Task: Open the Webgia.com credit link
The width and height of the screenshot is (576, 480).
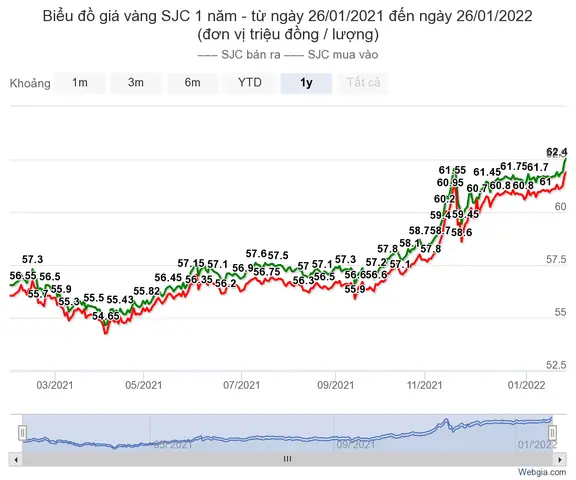Action: point(542,472)
